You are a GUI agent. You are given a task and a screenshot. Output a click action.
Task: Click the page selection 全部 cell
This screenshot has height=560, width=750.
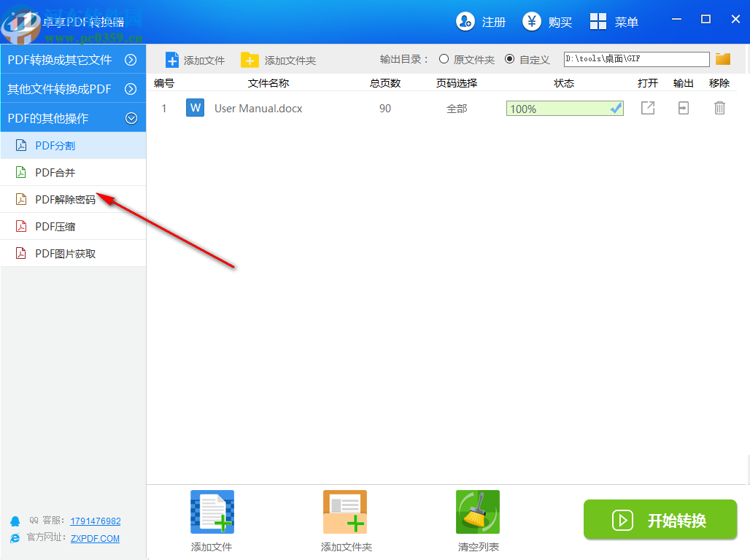pos(457,109)
